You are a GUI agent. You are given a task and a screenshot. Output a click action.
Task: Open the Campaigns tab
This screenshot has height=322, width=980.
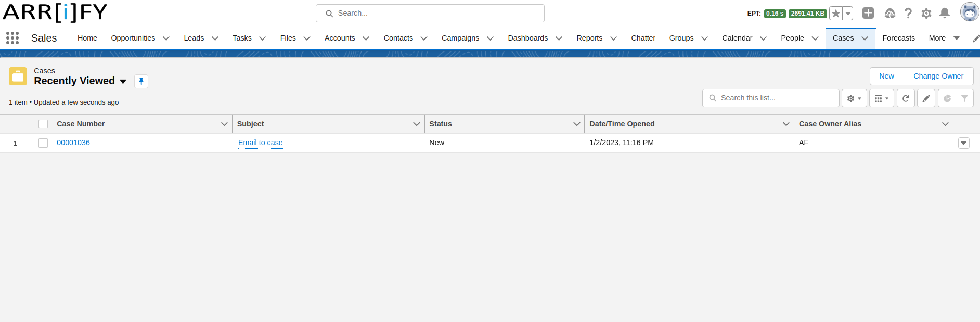(460, 38)
